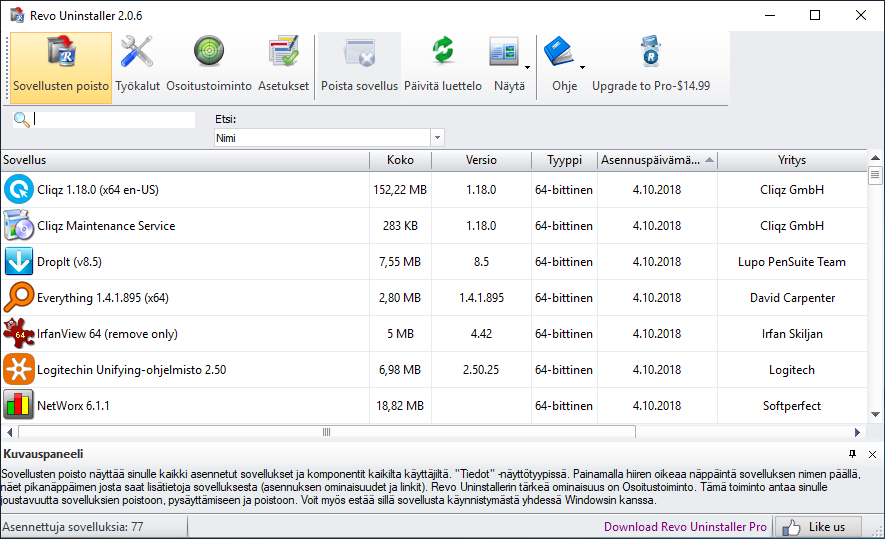This screenshot has width=885, height=539.
Task: Click the horizontal scrollbar thumb
Action: (x=325, y=432)
